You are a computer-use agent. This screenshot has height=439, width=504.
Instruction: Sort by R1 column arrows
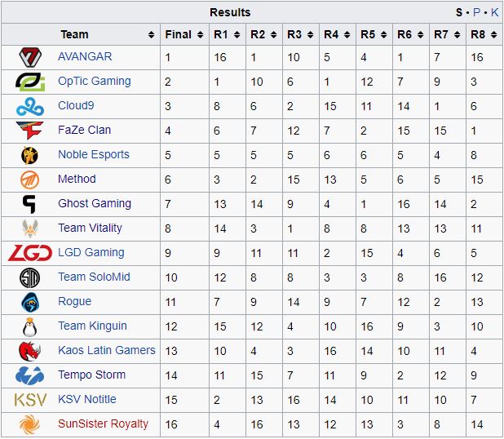click(237, 35)
